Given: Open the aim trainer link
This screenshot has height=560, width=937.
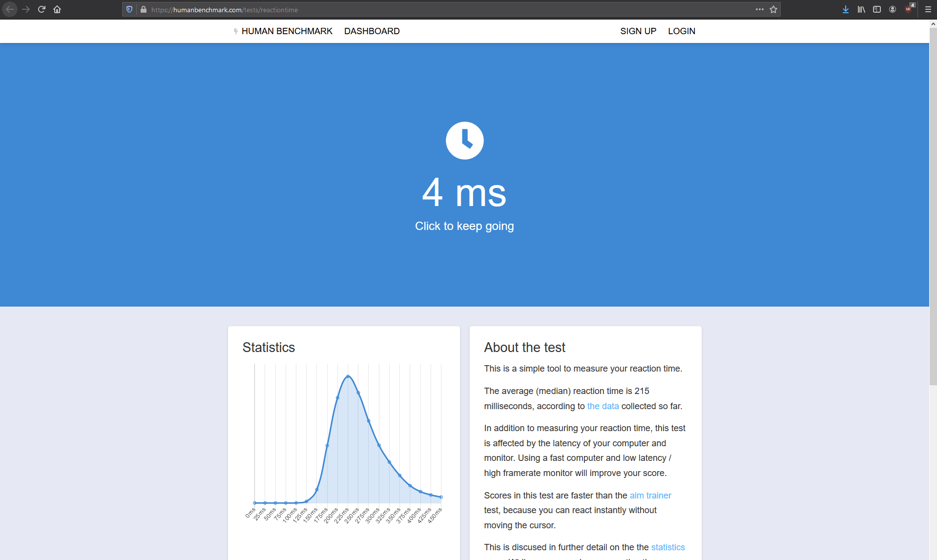Looking at the screenshot, I should 650,496.
